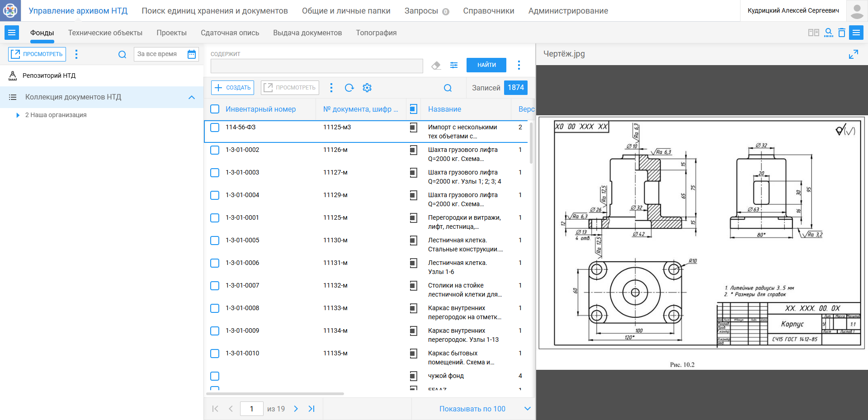This screenshot has height=420, width=868.
Task: Open list toolbar three-dot menu
Action: tap(331, 88)
